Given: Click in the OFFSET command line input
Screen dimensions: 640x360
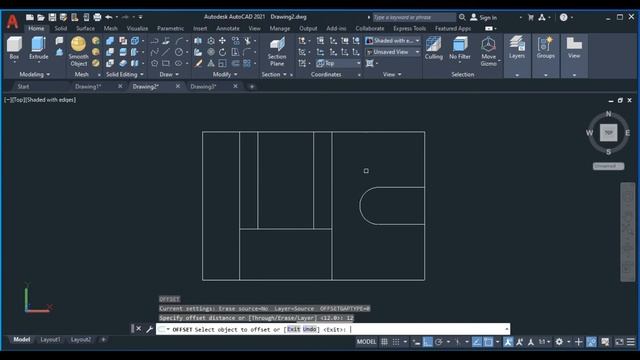Looking at the screenshot, I should pyautogui.click(x=333, y=329).
